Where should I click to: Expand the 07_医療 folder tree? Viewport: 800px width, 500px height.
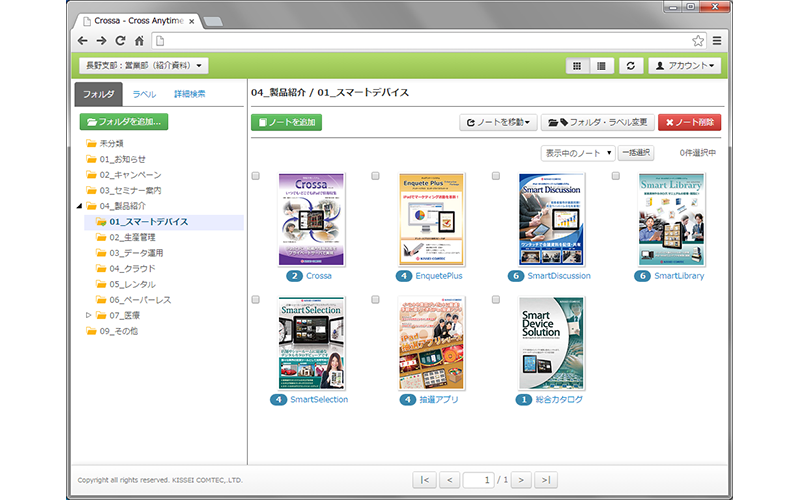point(89,315)
